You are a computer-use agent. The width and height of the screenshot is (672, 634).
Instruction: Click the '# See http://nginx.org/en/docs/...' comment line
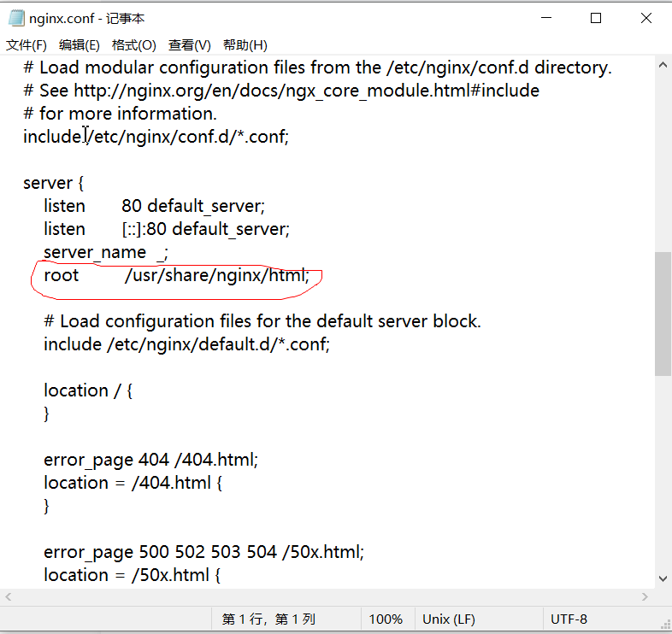(x=281, y=91)
